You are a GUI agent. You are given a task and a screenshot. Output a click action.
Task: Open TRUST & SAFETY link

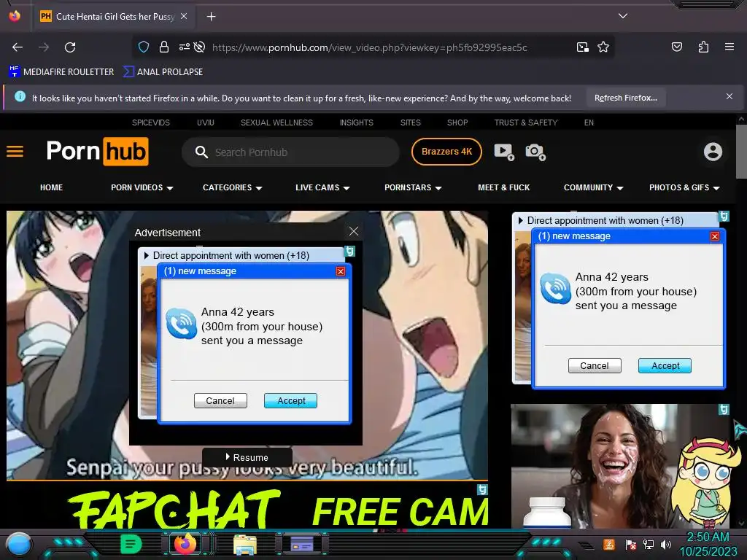(x=526, y=122)
